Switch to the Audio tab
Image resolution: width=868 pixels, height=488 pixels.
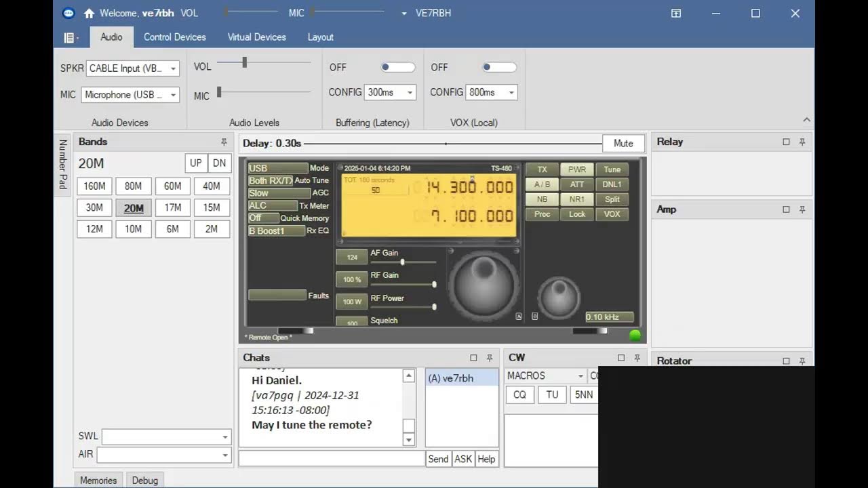111,37
